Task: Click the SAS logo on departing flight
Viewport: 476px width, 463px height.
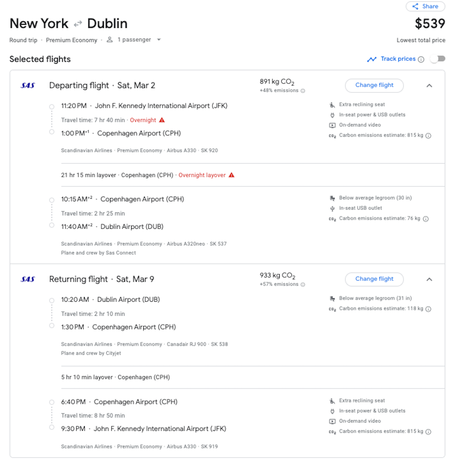Action: tap(28, 85)
